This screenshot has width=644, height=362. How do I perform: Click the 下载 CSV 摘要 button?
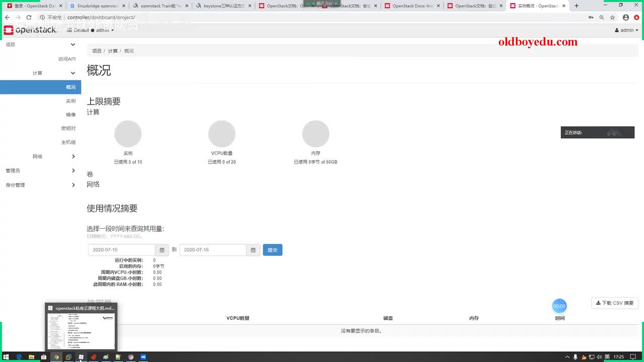615,303
